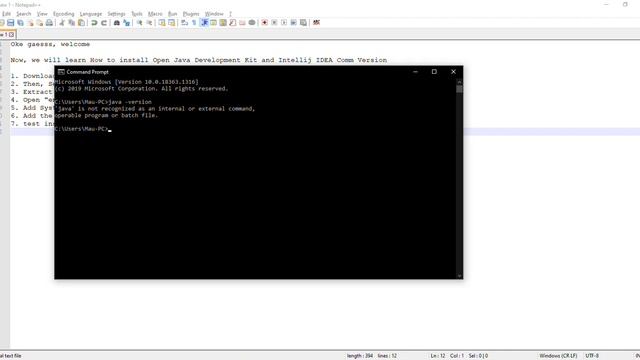The image size is (640, 360).
Task: Minimize the Notepad++ window
Action: coord(606,4)
